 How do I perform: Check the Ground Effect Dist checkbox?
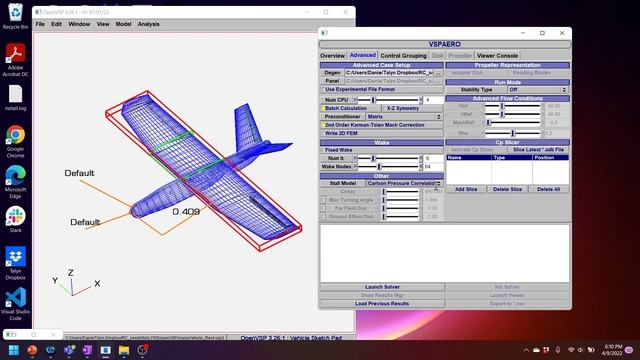click(323, 216)
